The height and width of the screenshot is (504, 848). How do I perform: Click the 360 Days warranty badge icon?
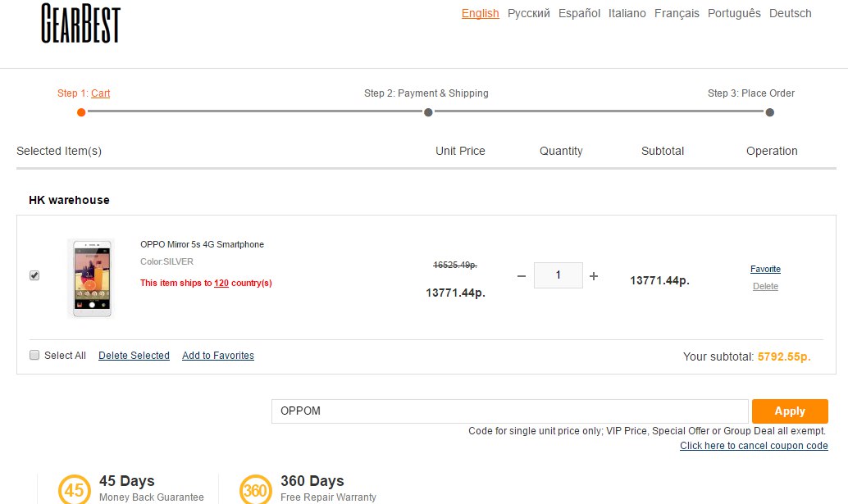[x=256, y=489]
